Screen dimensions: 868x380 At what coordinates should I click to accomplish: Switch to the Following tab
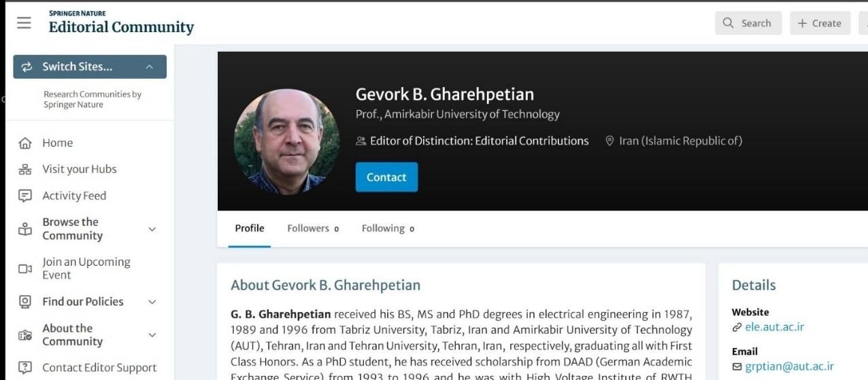coord(388,228)
